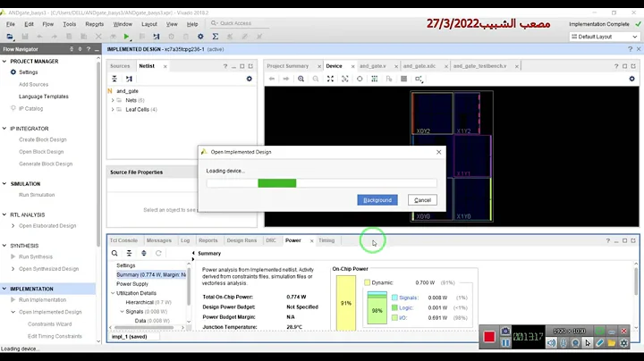Screen dimensions: 644x361
Task: Expand the Leaf Cells (4) node
Action: pyautogui.click(x=113, y=110)
